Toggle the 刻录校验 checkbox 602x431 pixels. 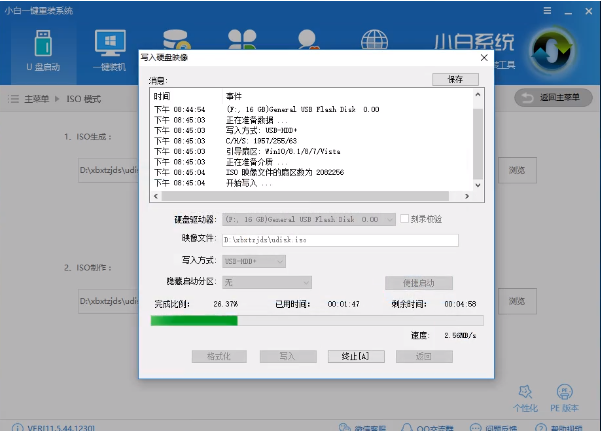click(404, 218)
